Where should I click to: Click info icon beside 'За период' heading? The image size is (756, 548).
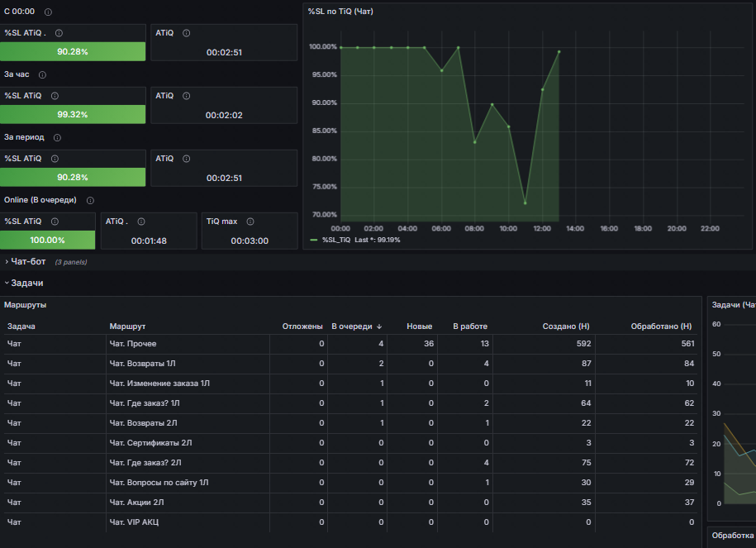[x=57, y=137]
